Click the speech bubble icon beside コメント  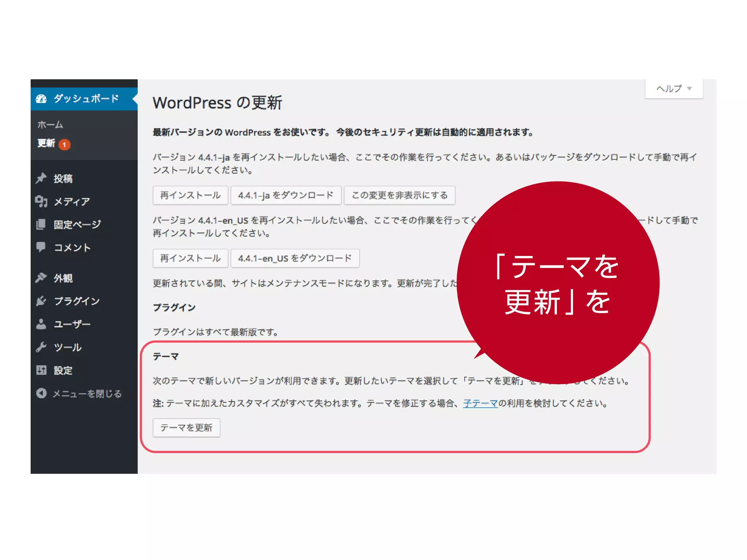pyautogui.click(x=41, y=247)
